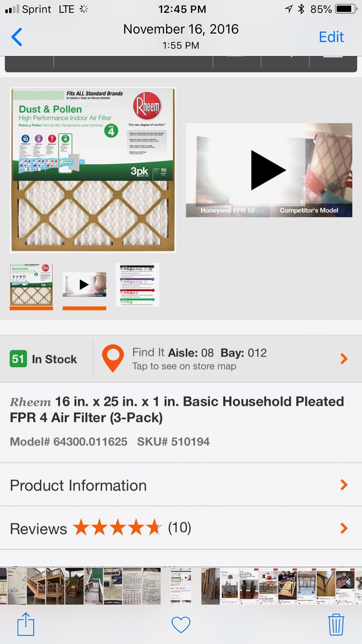Delete photo using trash icon
Screen dimensions: 362x644
click(x=336, y=624)
